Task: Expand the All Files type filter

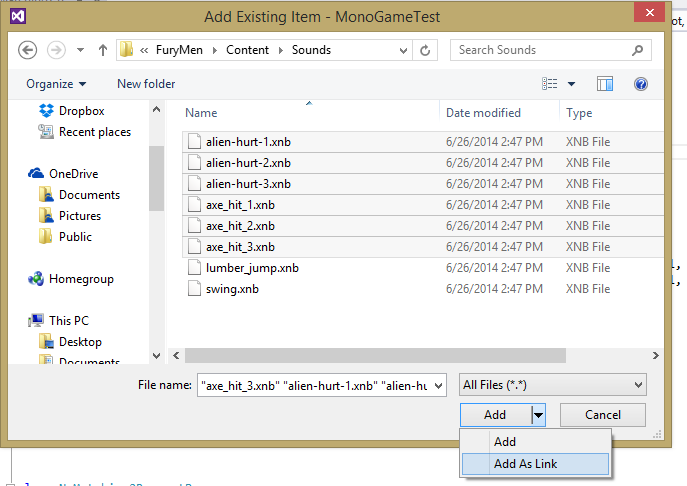Action: coord(552,385)
